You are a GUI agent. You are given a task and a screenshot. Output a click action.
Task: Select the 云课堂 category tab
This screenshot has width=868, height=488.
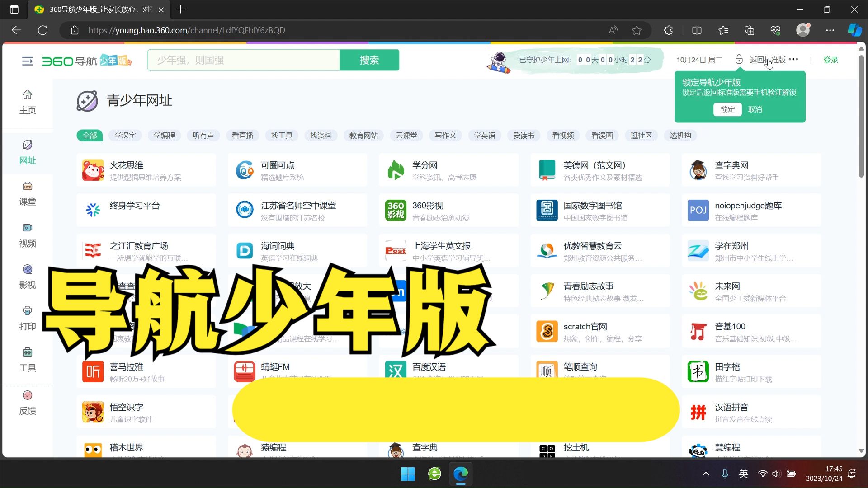point(406,136)
